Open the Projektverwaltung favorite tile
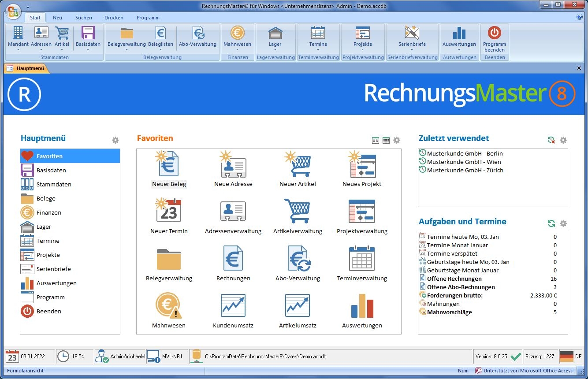The height and width of the screenshot is (379, 588). pyautogui.click(x=362, y=217)
